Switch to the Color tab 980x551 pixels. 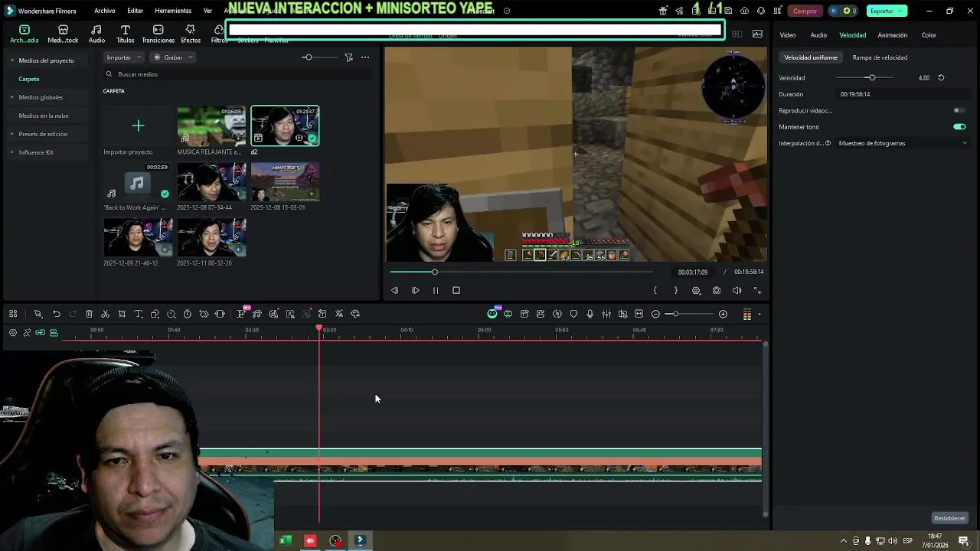coord(929,35)
